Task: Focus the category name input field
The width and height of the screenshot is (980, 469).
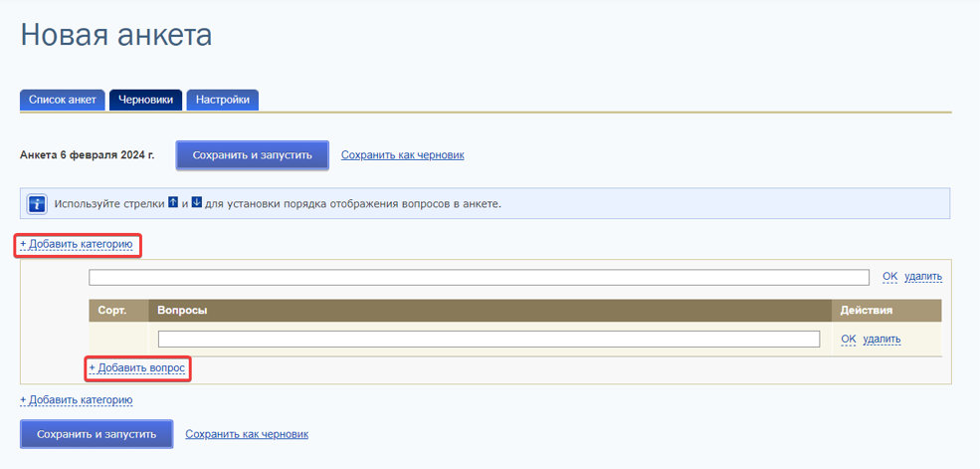Action: 479,277
